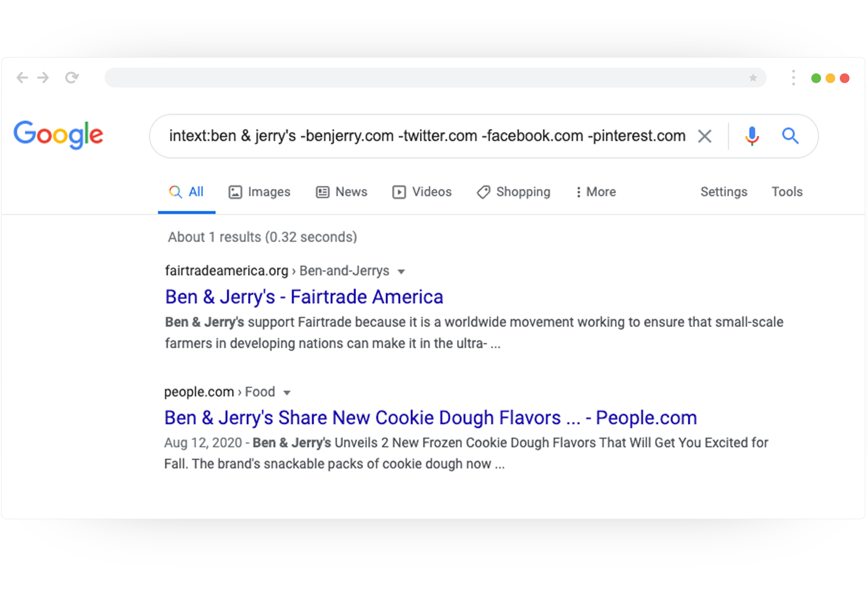
Task: Click the 'About 1 results (0.32 seconds)' text
Action: pos(263,237)
